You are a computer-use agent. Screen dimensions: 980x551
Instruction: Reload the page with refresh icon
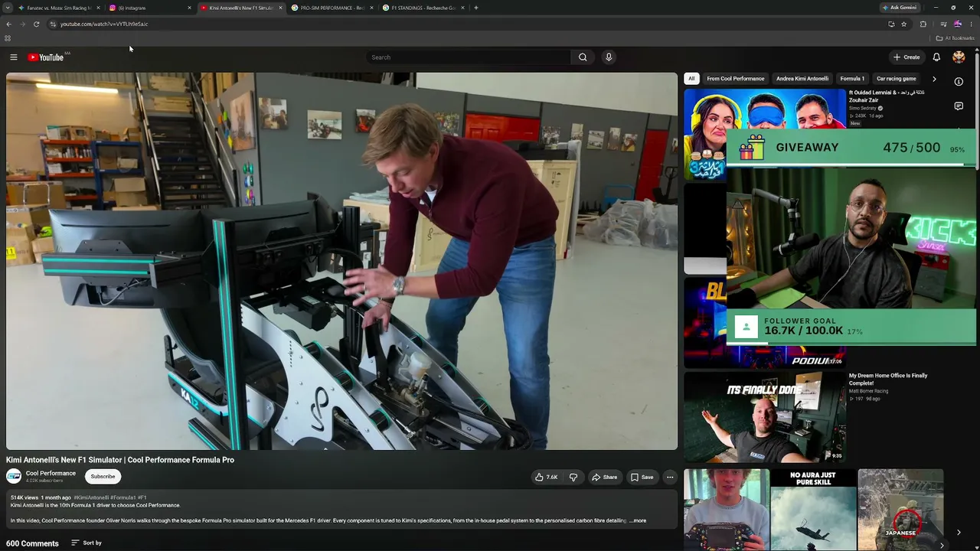tap(36, 24)
